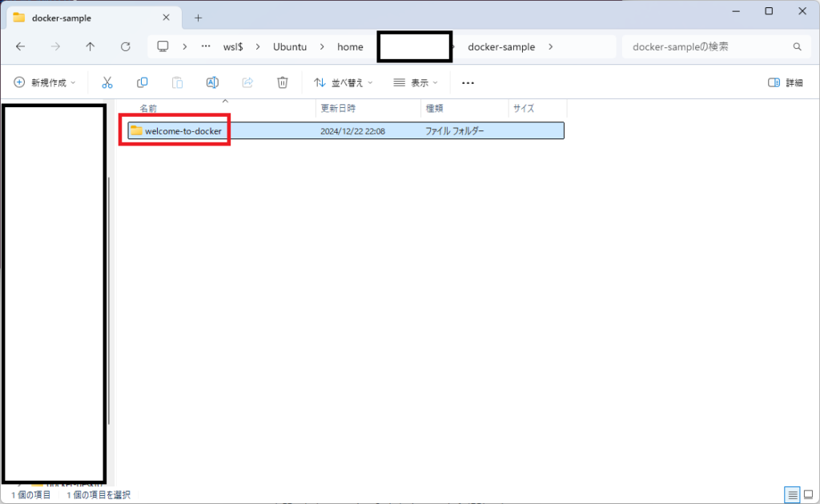Expand chevron after wsl$ breadcrumb
Image resolution: width=820 pixels, height=504 pixels.
[x=258, y=46]
